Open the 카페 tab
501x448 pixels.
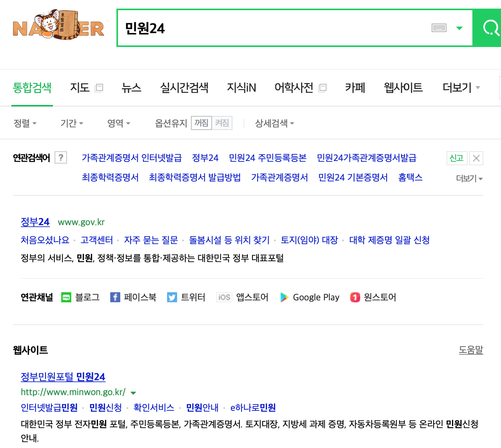355,88
